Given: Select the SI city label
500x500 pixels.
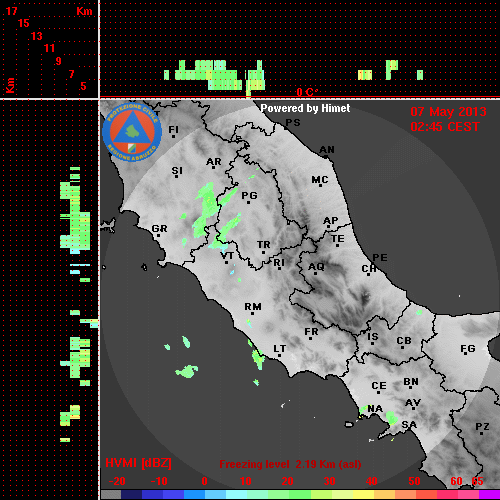Looking at the screenshot, I should (177, 171).
